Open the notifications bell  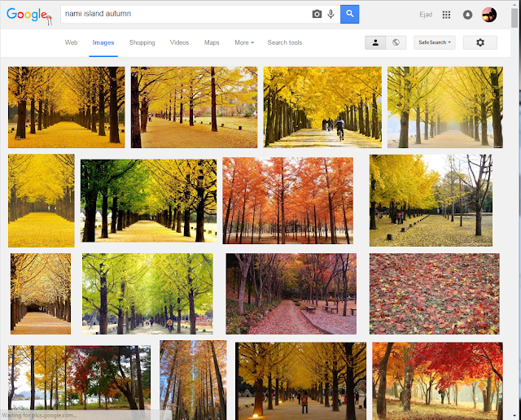tap(467, 15)
